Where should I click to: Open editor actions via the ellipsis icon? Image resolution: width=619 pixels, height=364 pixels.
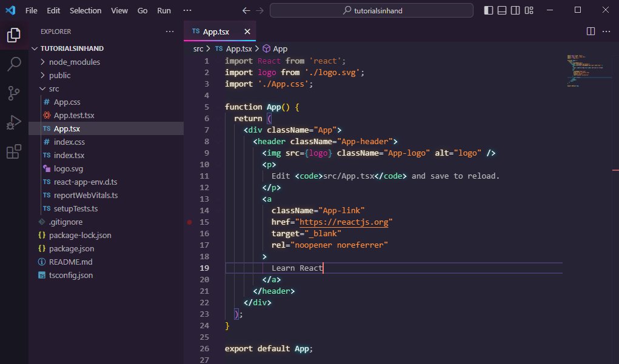click(x=606, y=31)
